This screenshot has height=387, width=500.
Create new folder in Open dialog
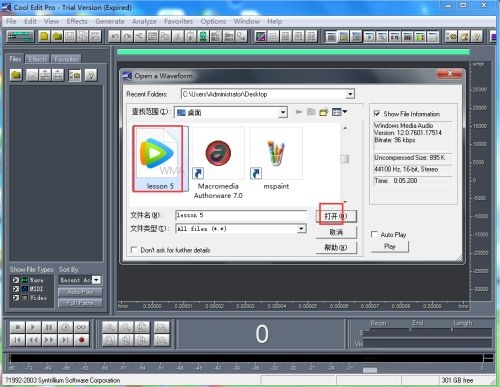pos(324,112)
